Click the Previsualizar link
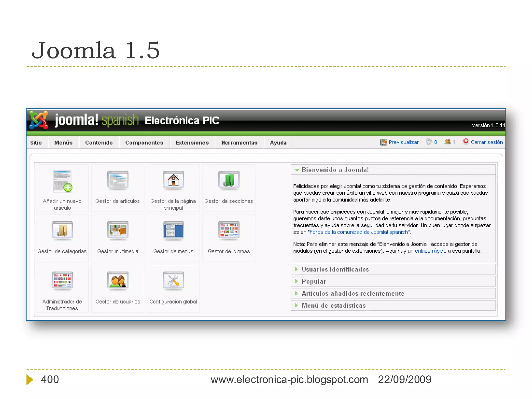This screenshot has width=532, height=399. pos(403,142)
